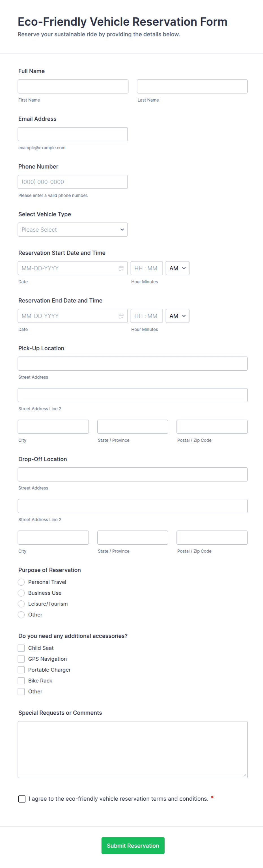Select the Leisure/Tourism radio option
The image size is (263, 868).
(x=21, y=604)
